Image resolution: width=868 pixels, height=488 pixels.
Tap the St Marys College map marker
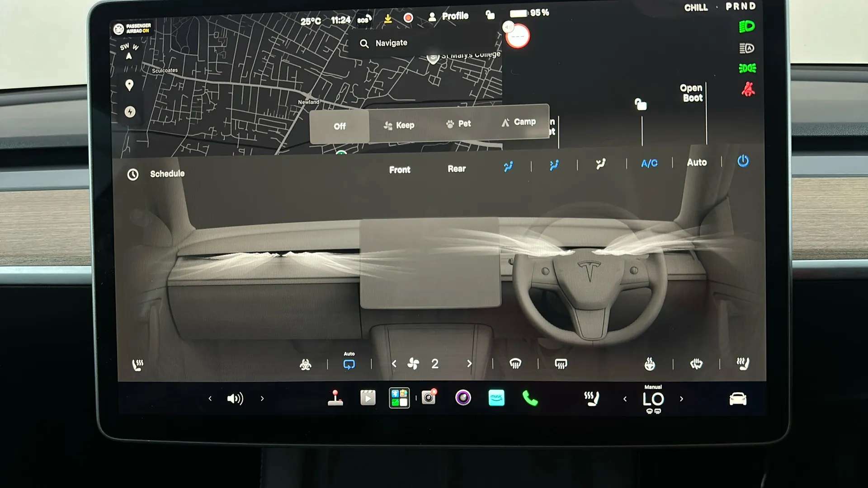click(433, 58)
